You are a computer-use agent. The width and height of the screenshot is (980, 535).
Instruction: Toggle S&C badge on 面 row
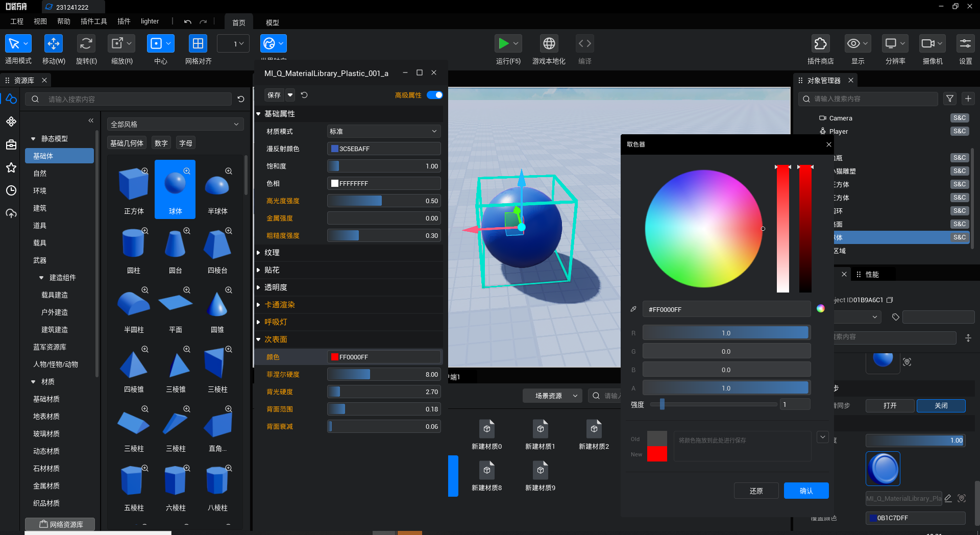tap(960, 224)
